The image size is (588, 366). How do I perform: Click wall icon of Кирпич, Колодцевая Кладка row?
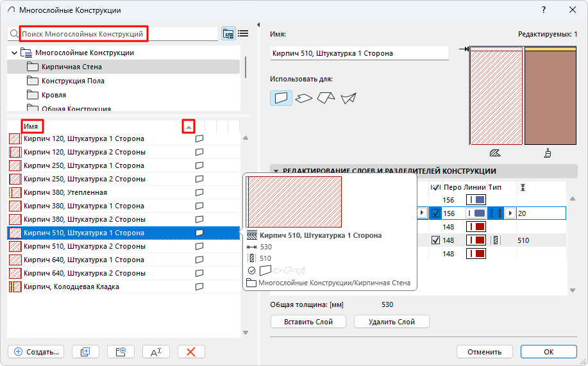coord(199,287)
